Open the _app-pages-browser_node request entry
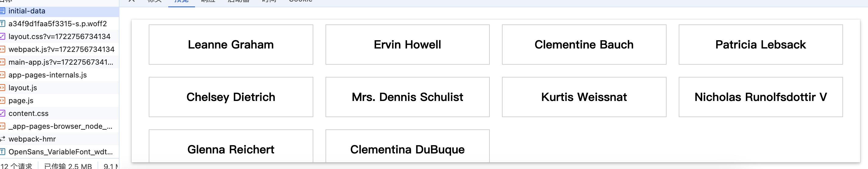868x169 pixels. coord(60,126)
